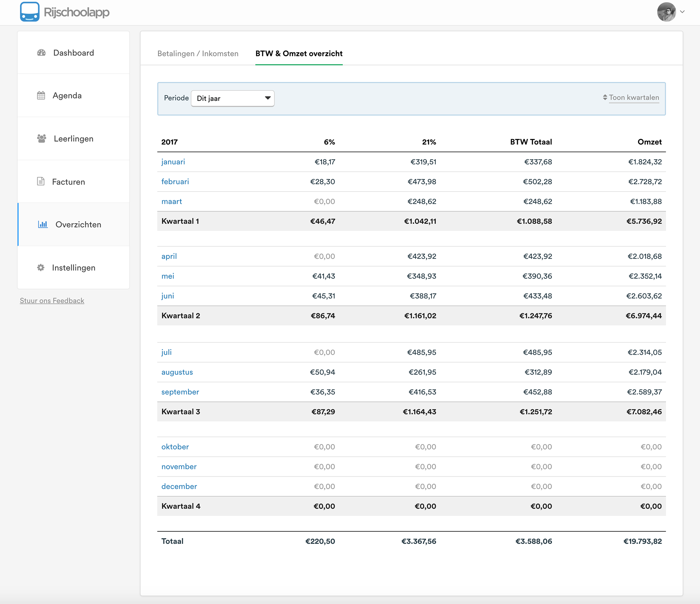Image resolution: width=700 pixels, height=604 pixels.
Task: Click the Facturen document icon
Action: tap(41, 182)
